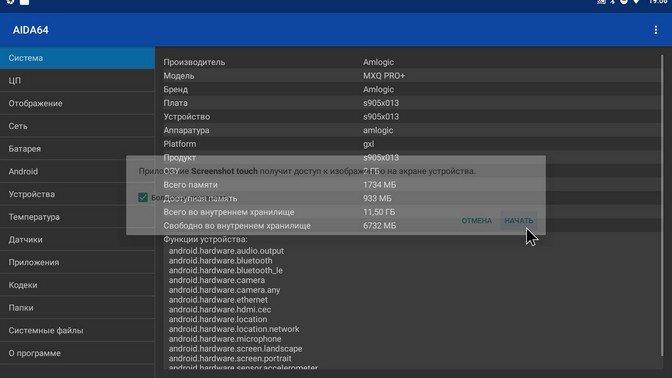Screen dimensions: 672x378
Task: Select android.hardware.ethernet entry
Action: pyautogui.click(x=218, y=300)
